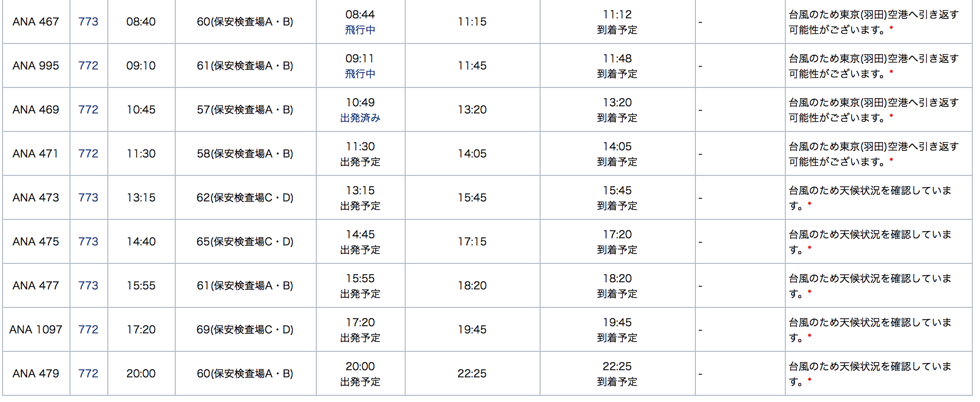This screenshot has width=980, height=402.
Task: Select the 772 link for ANA 479
Action: 88,373
